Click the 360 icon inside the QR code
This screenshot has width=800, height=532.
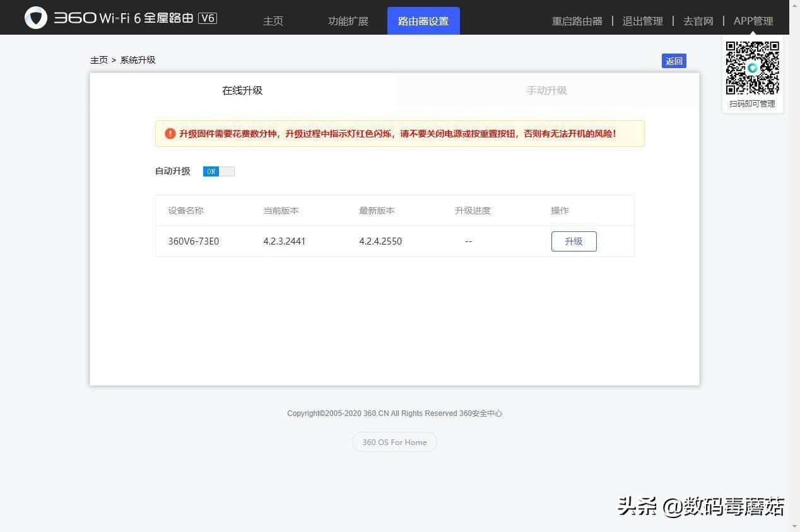click(x=752, y=67)
